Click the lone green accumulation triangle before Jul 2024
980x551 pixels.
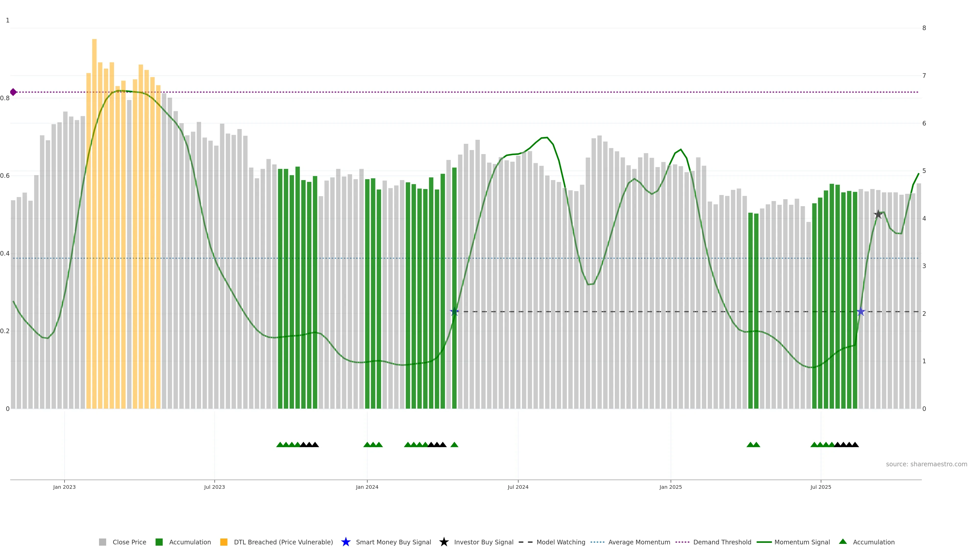[x=454, y=445]
